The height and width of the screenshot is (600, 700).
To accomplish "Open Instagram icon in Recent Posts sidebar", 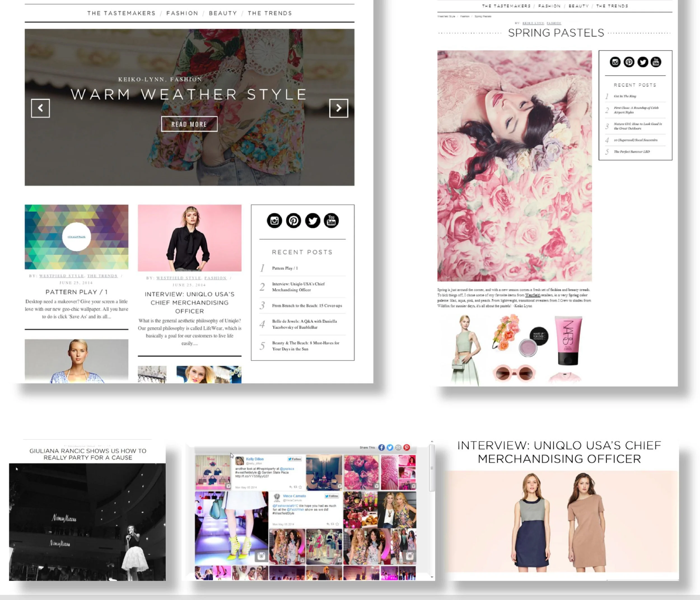I will (274, 221).
